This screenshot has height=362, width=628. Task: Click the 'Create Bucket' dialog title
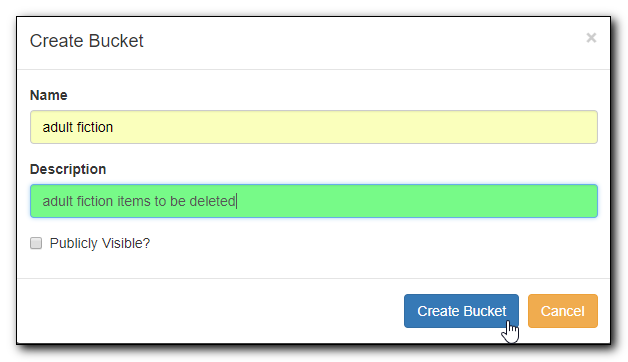(x=87, y=41)
